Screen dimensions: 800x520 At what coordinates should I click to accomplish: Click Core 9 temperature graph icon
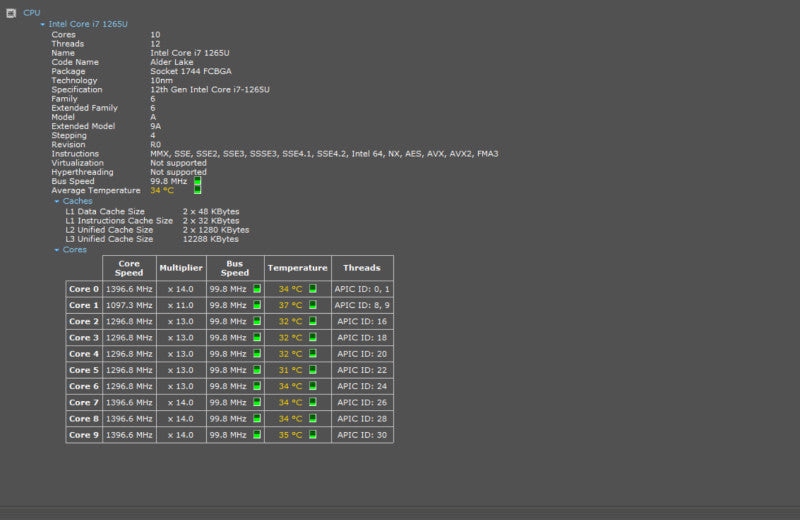click(313, 435)
